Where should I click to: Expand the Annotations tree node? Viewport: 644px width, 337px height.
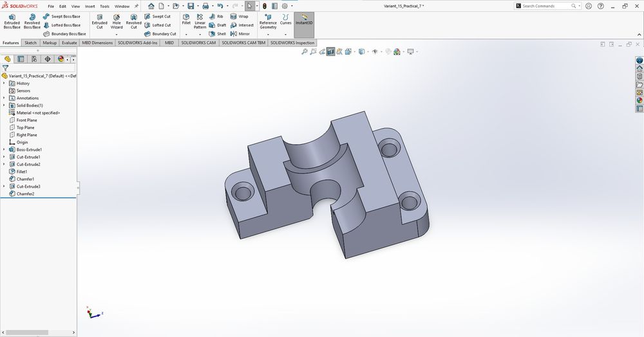click(4, 98)
